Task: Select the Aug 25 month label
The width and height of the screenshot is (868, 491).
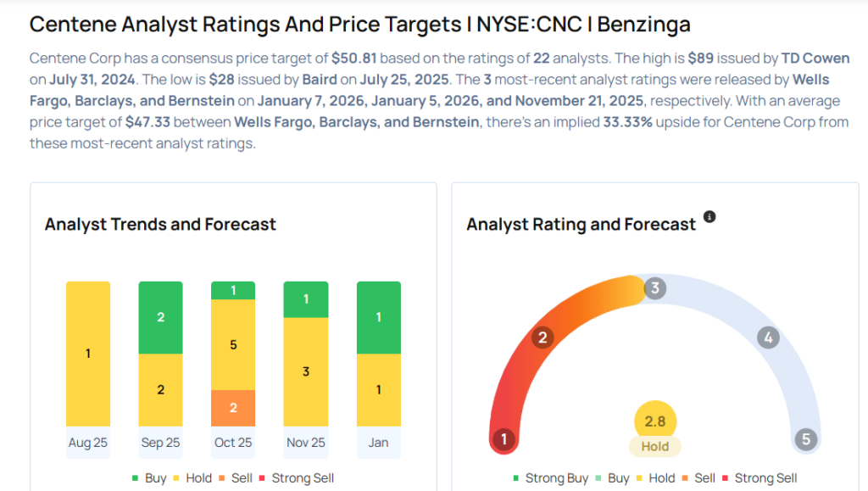Action: pyautogui.click(x=88, y=443)
